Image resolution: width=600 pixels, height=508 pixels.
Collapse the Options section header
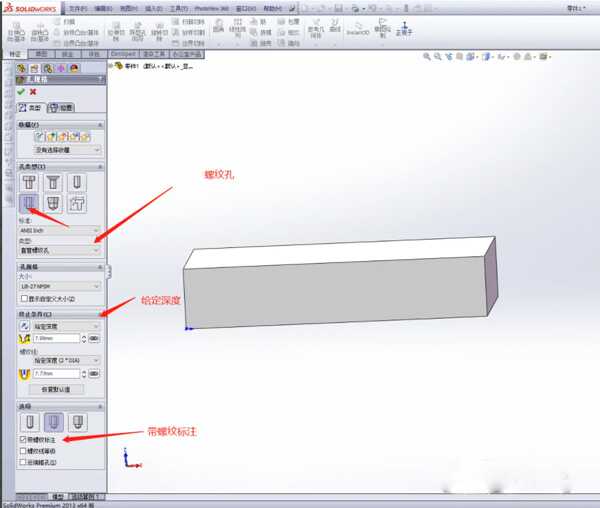click(60, 406)
